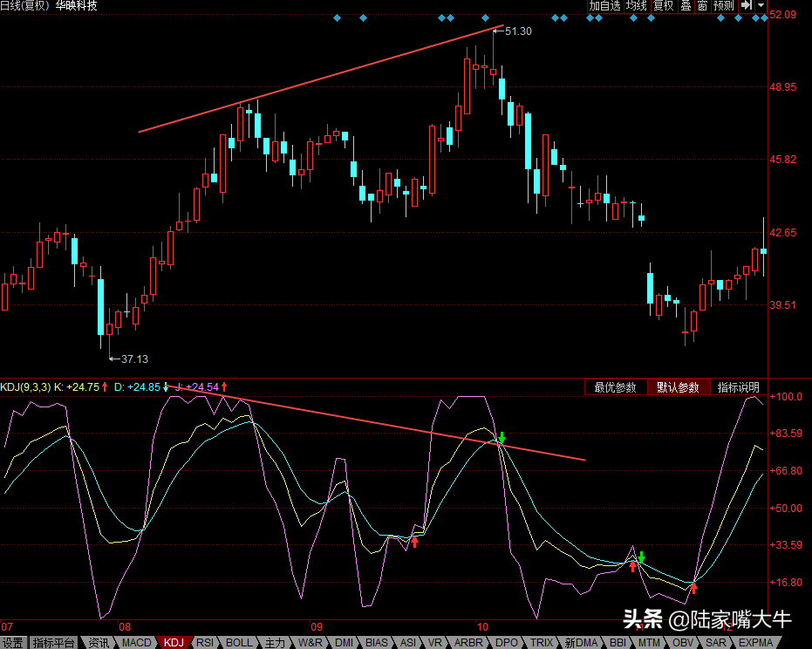Click the 加自选 add-to-watchlist button

click(604, 6)
